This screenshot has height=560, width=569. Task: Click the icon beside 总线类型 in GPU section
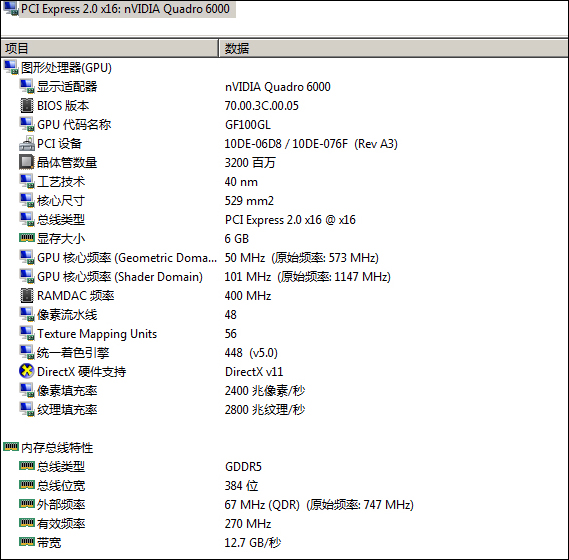click(x=27, y=219)
